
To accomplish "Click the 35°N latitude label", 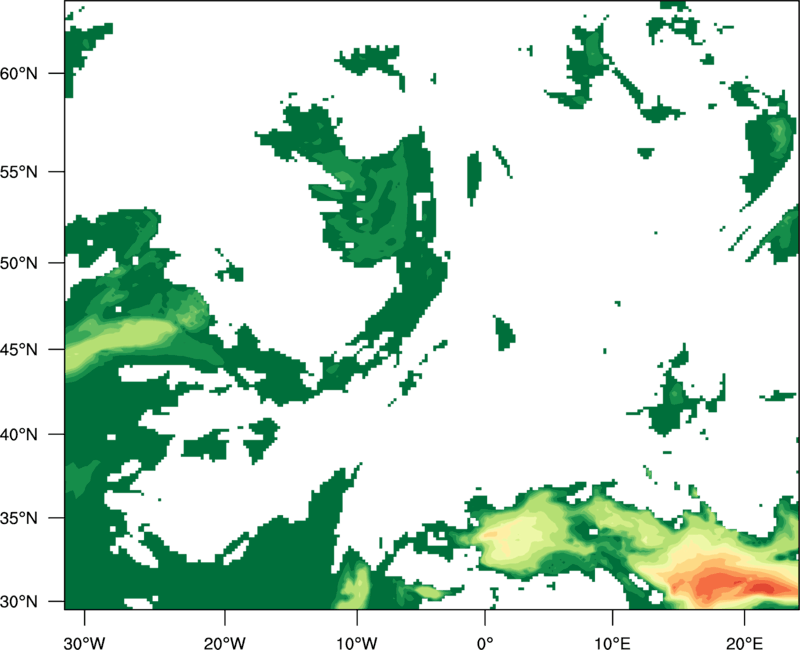I will pyautogui.click(x=19, y=518).
